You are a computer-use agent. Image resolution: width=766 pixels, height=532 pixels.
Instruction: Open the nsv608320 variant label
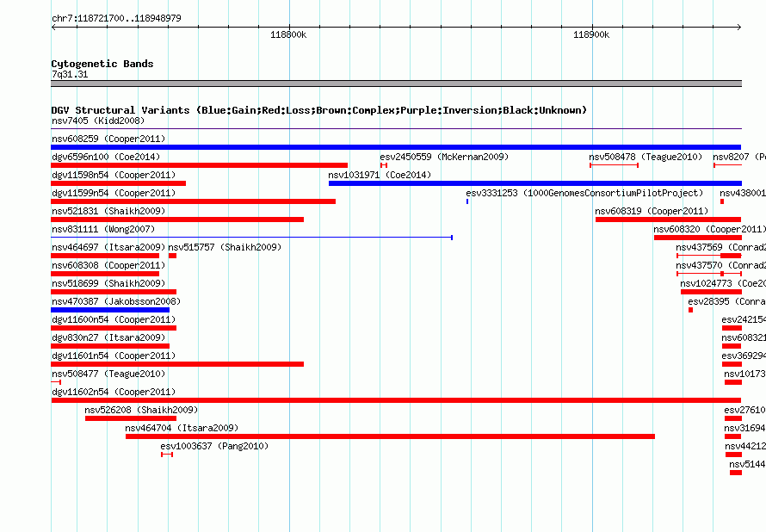[710, 229]
